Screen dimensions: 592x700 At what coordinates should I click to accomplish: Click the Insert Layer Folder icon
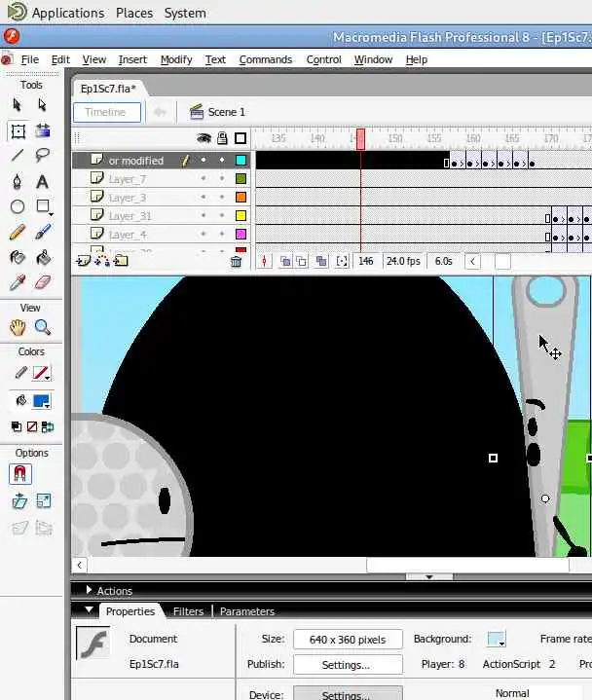[121, 261]
